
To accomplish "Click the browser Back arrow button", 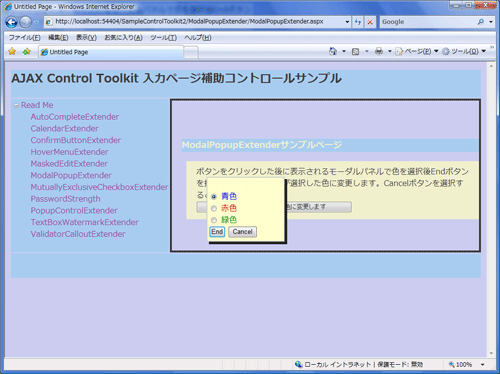I will pos(11,22).
